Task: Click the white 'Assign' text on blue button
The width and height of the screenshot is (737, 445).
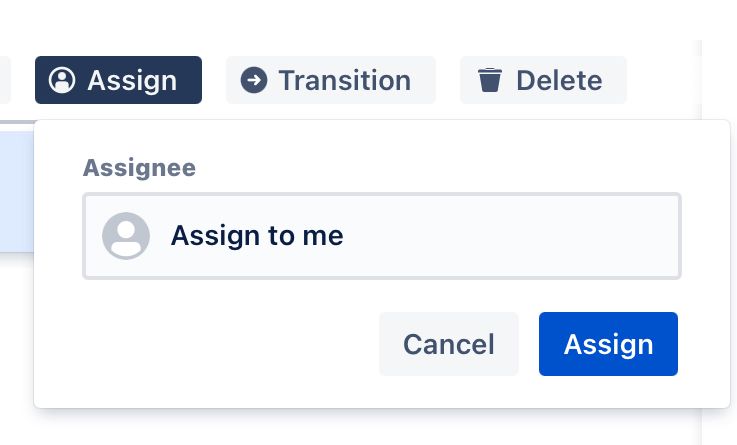Action: [608, 345]
